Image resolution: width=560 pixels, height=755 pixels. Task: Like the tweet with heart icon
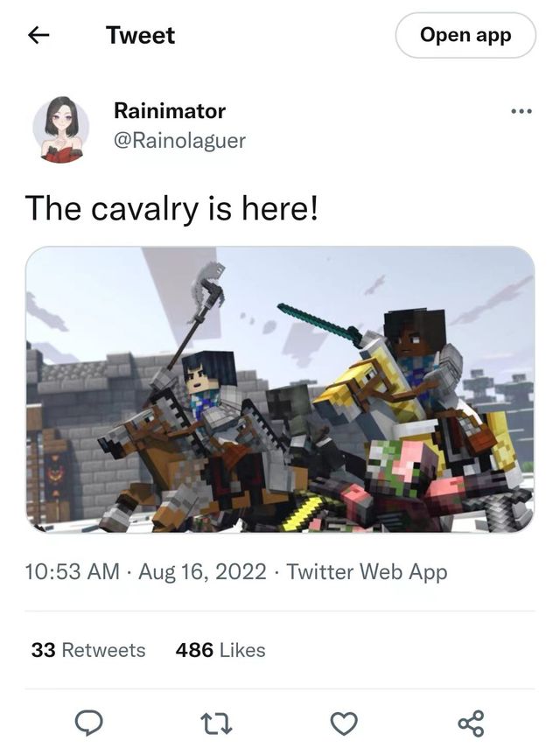point(344,724)
